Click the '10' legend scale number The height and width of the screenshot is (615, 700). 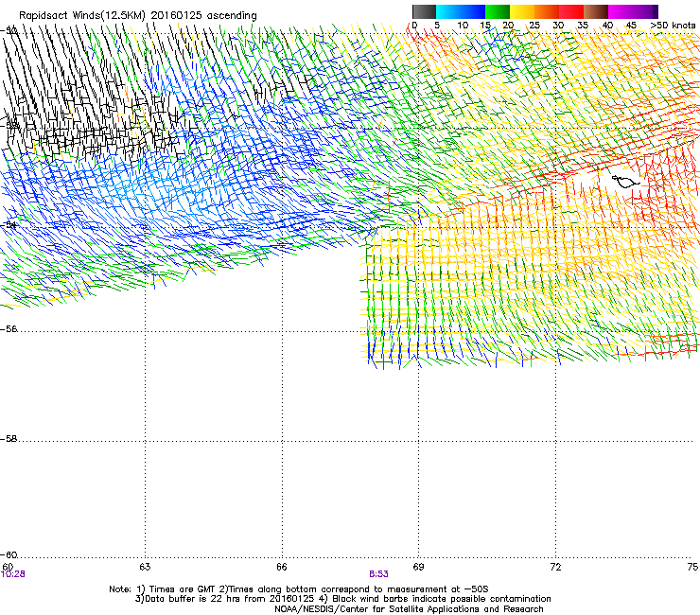tap(463, 26)
